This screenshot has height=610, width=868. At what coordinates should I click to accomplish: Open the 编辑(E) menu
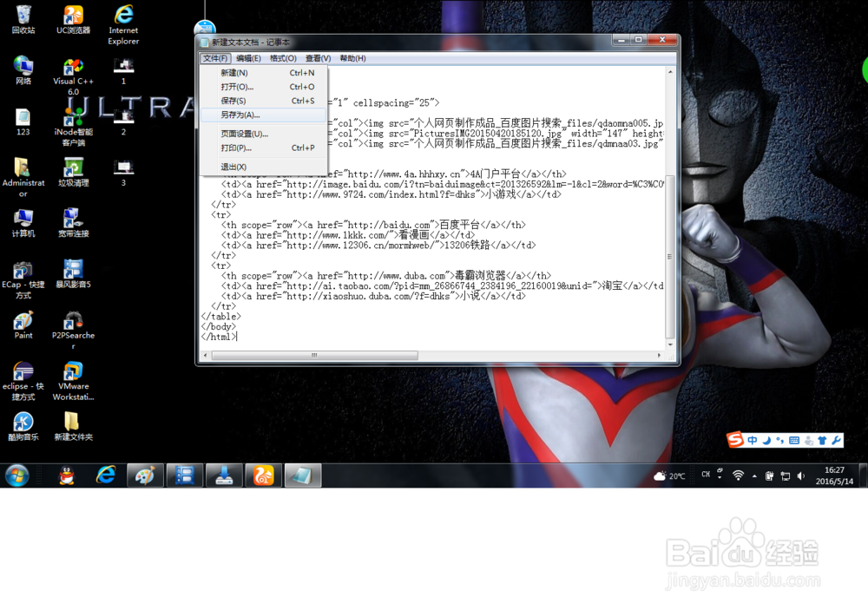[x=248, y=58]
